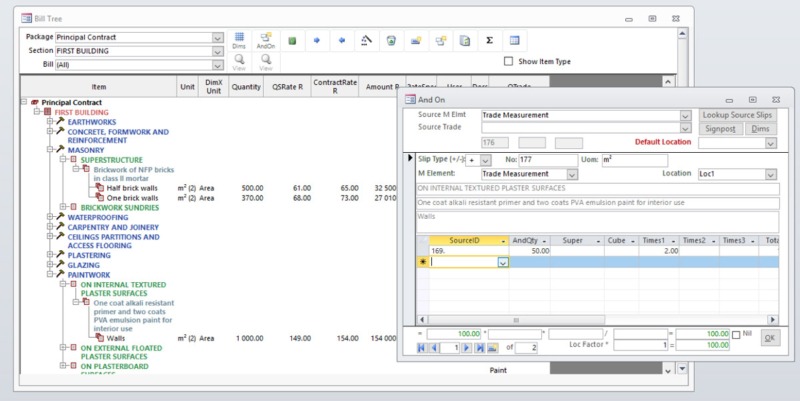Go to last record in And On navigator
The image size is (800, 401).
click(x=480, y=348)
